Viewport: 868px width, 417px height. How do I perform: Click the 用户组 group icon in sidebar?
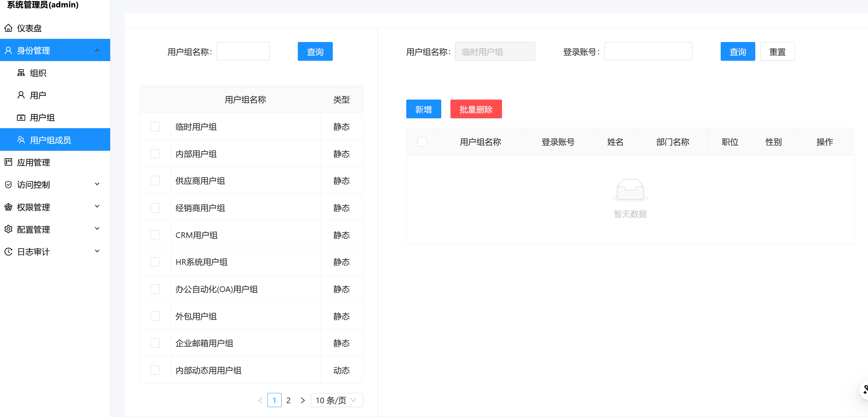coord(21,117)
